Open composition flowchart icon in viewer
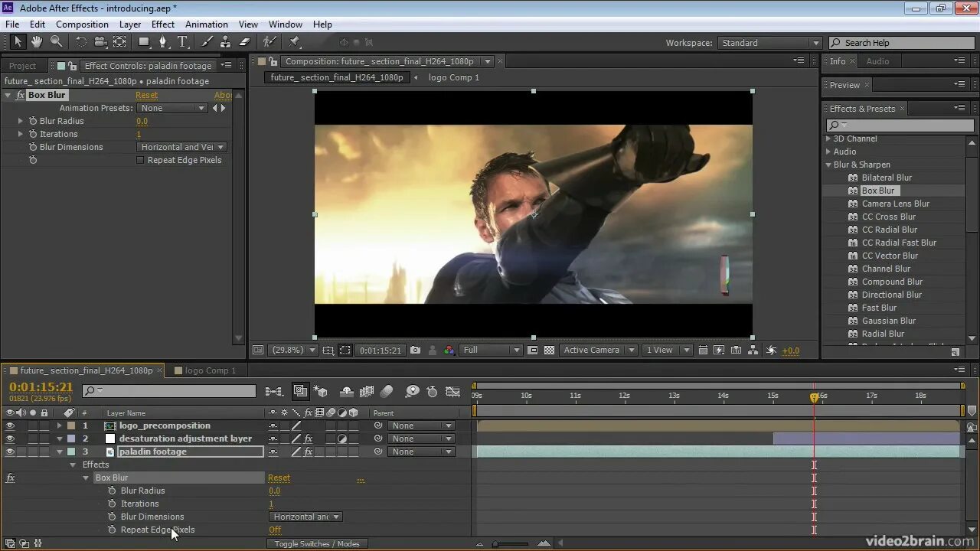 753,350
